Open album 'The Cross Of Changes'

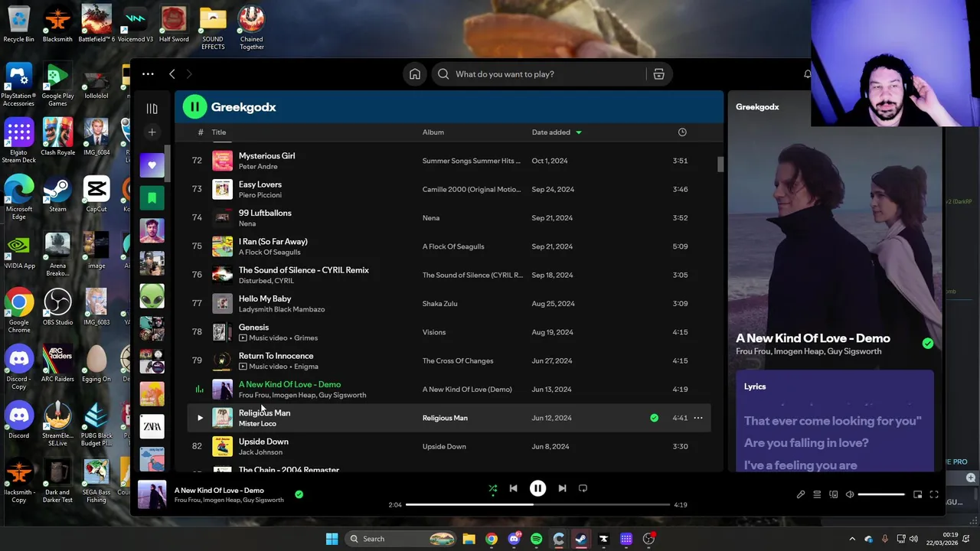click(458, 360)
